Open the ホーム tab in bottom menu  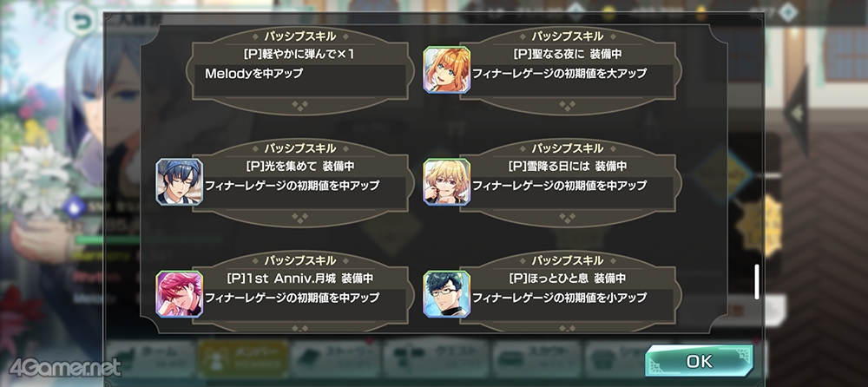tap(150, 358)
